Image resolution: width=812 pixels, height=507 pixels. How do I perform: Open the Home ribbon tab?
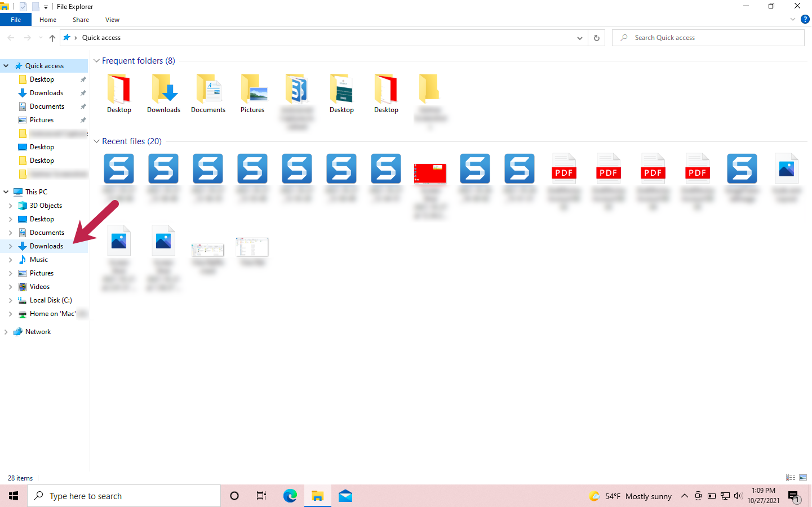[48, 20]
